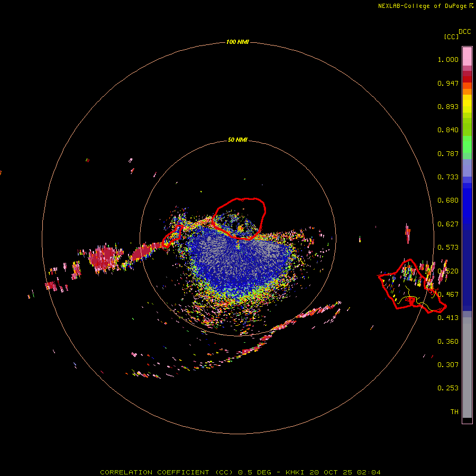Click the 100 NMI range ring label
The image size is (476, 476).
tap(237, 42)
